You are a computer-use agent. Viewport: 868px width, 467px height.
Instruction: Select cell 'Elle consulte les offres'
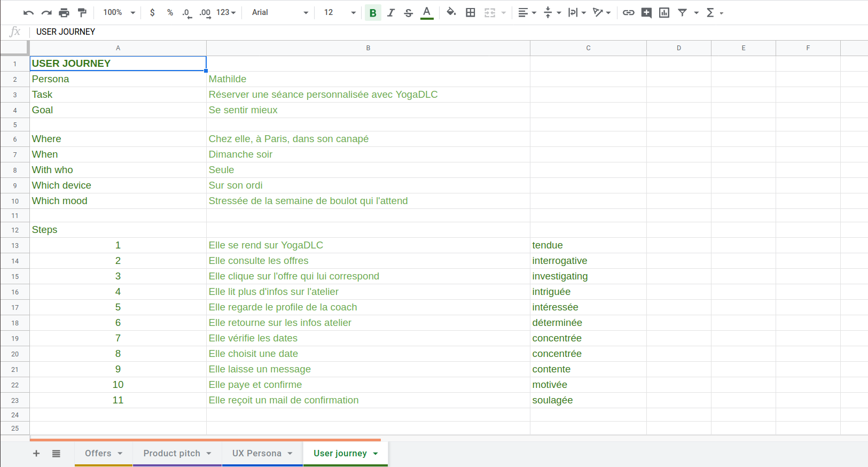[x=368, y=261]
